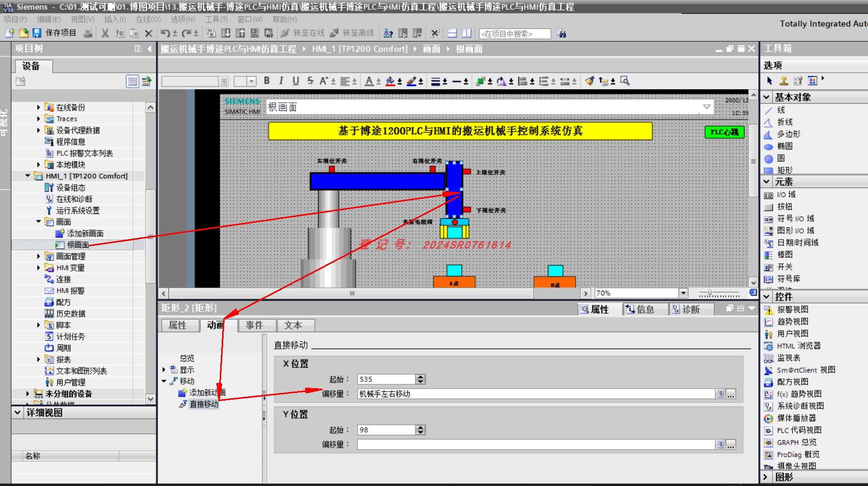Toggle strikethrough text formatting
Image resolution: width=868 pixels, height=486 pixels.
(x=310, y=81)
